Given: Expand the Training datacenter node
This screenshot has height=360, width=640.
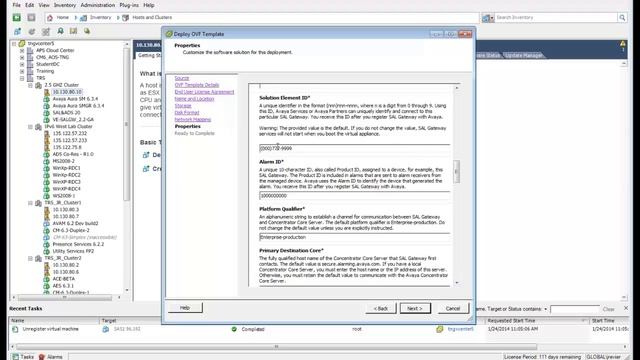Looking at the screenshot, I should (22, 71).
